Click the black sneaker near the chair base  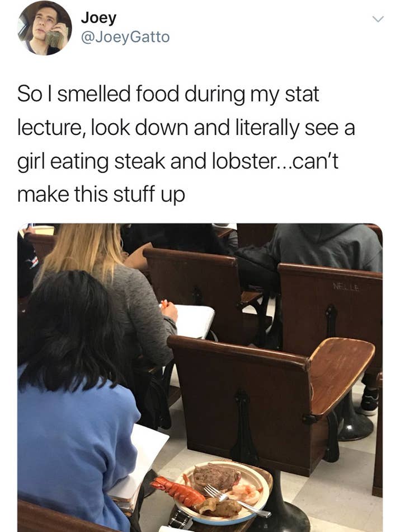[x=369, y=401]
